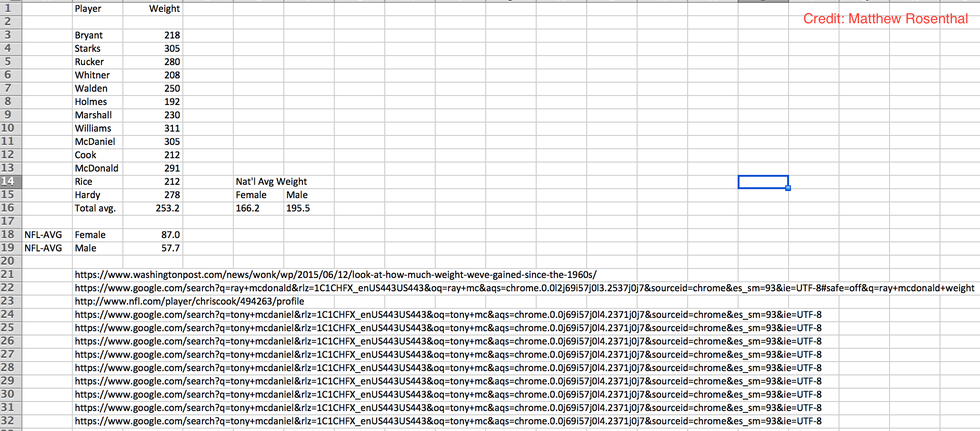
Task: Open the washingtonpost.com link in row 21
Action: (x=335, y=274)
